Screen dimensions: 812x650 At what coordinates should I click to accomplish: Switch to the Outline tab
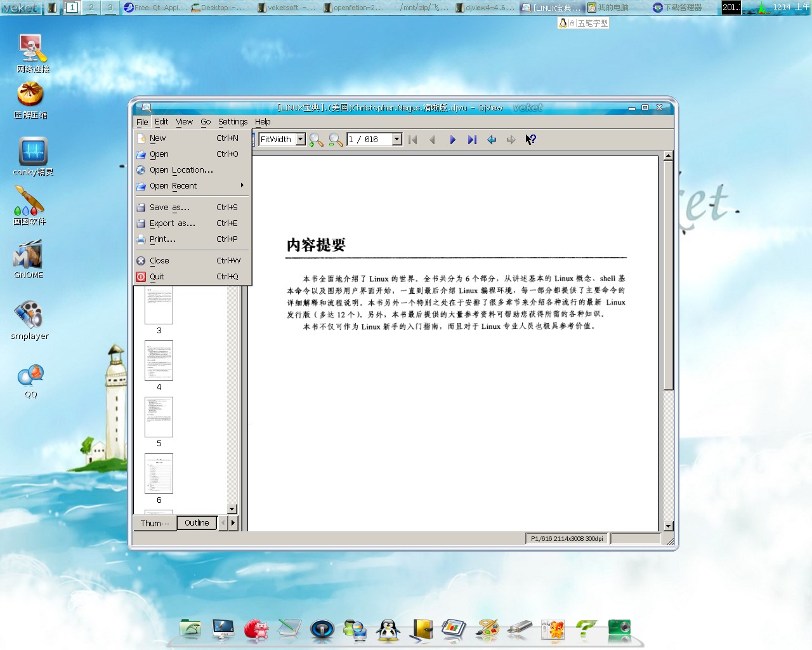(197, 523)
